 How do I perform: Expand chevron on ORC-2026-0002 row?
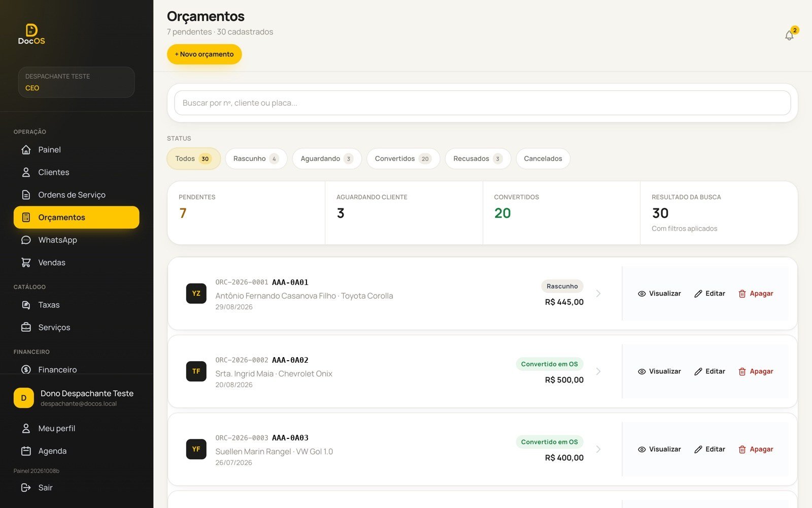[x=598, y=371]
